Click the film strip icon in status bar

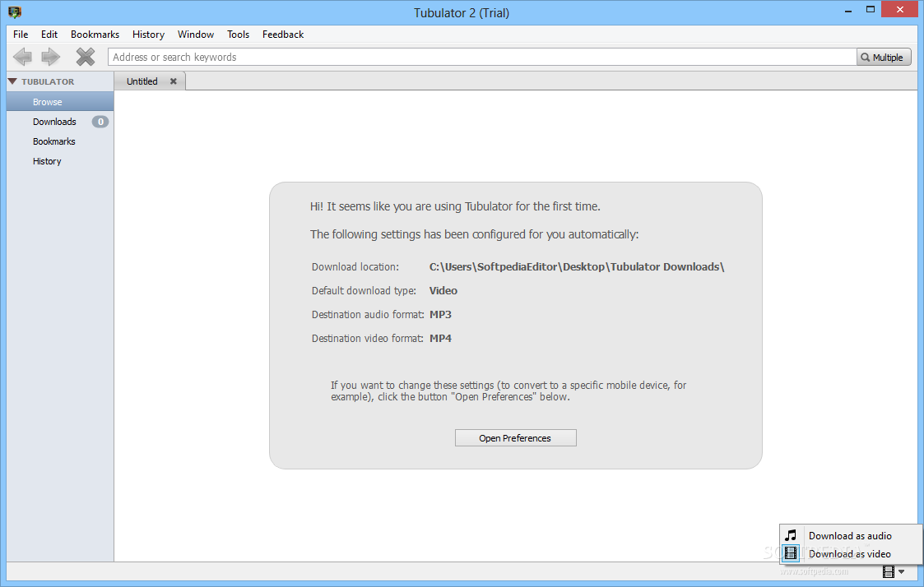pyautogui.click(x=889, y=571)
